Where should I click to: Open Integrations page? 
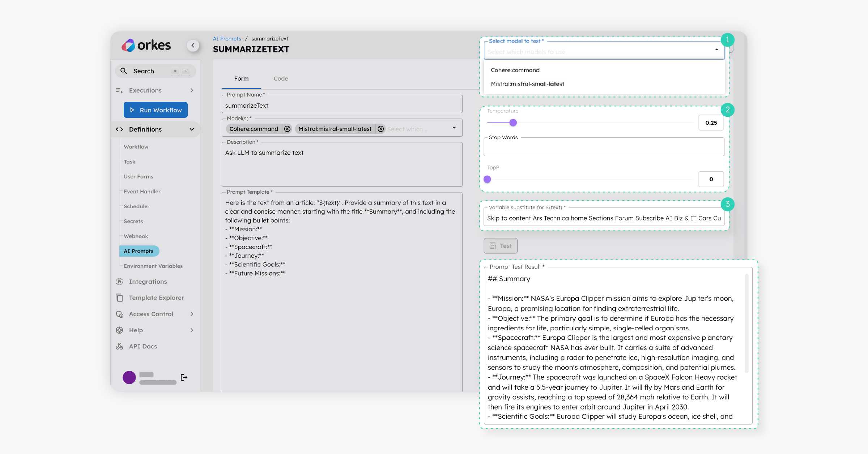[148, 282]
